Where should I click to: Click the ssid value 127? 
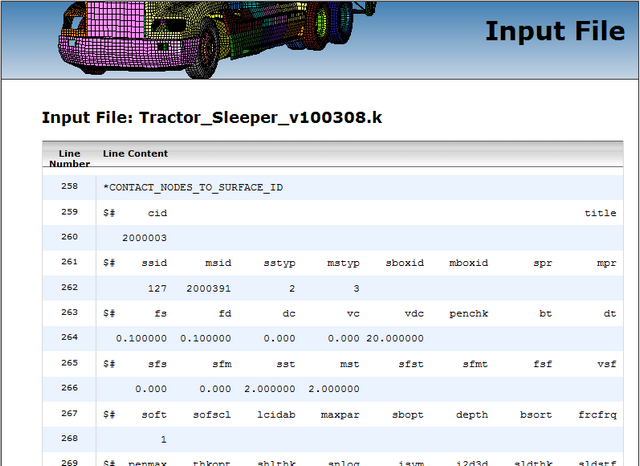tap(157, 288)
